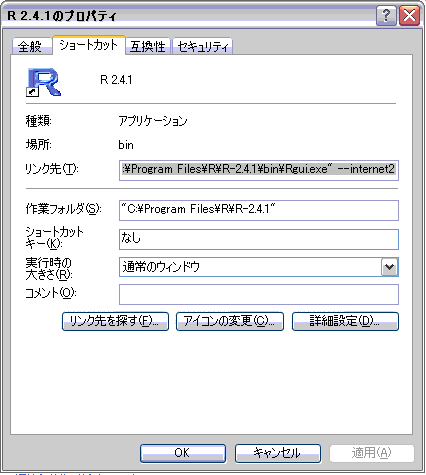Go to the セキュリティ tab
Viewport: 426px width, 475px height.
coord(202,46)
